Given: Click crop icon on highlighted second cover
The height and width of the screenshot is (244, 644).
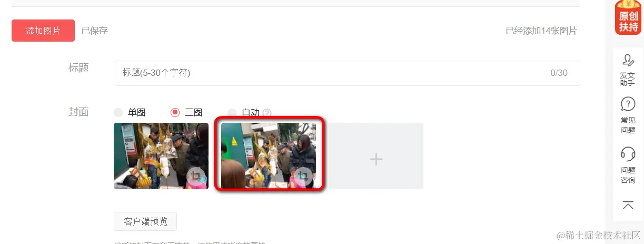Looking at the screenshot, I should point(303,176).
